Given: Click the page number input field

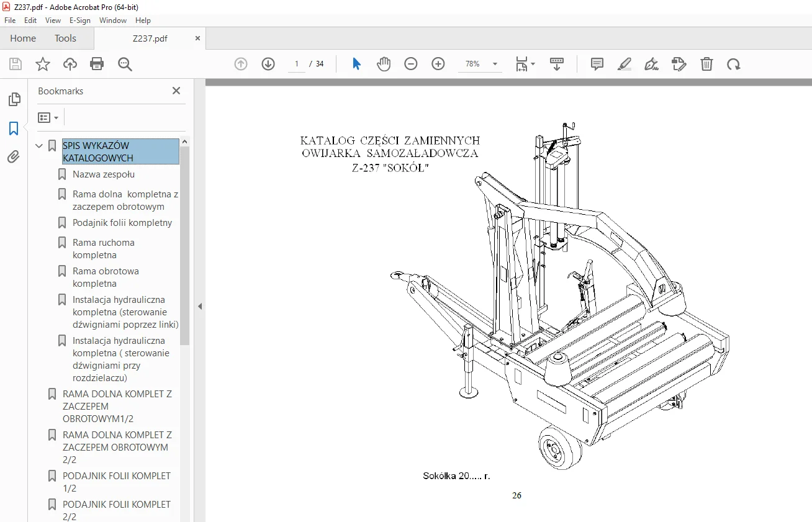Looking at the screenshot, I should (x=297, y=64).
